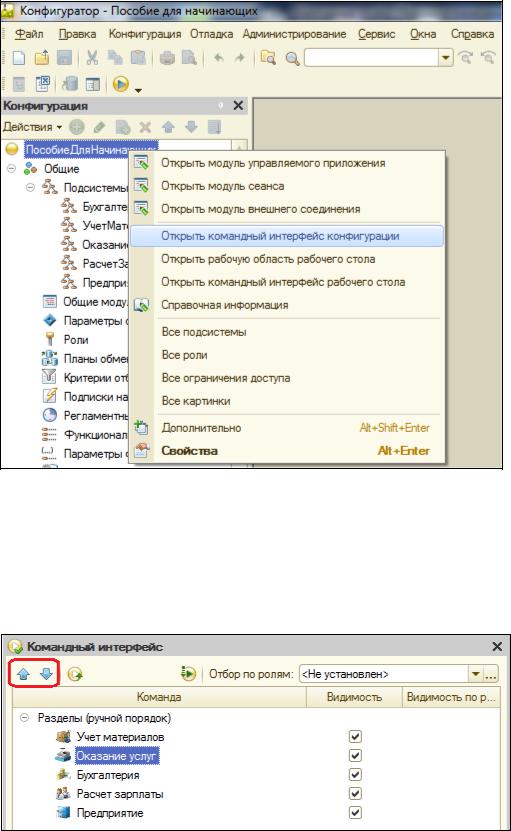
Task: Choose Дополнительно menu entry
Action: pos(287,428)
